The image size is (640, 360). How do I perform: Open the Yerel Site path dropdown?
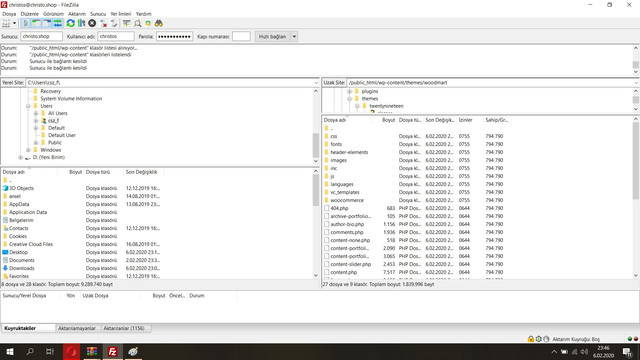pyautogui.click(x=316, y=82)
